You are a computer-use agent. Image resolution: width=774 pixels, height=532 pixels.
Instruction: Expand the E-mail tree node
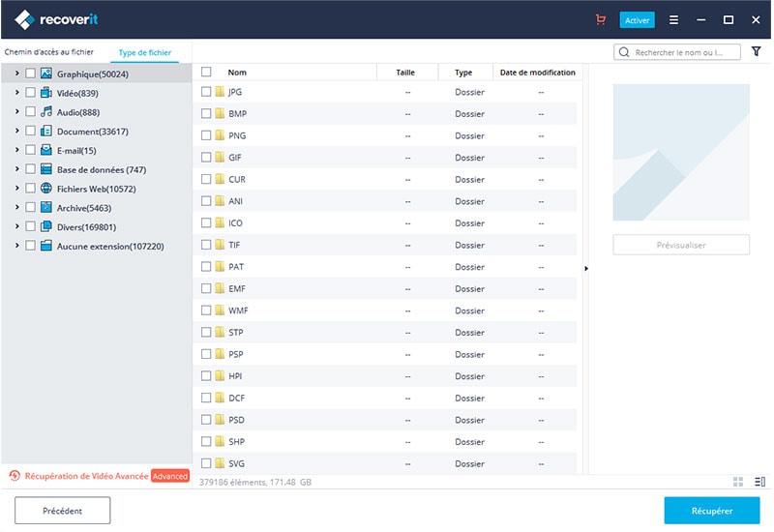coord(16,150)
